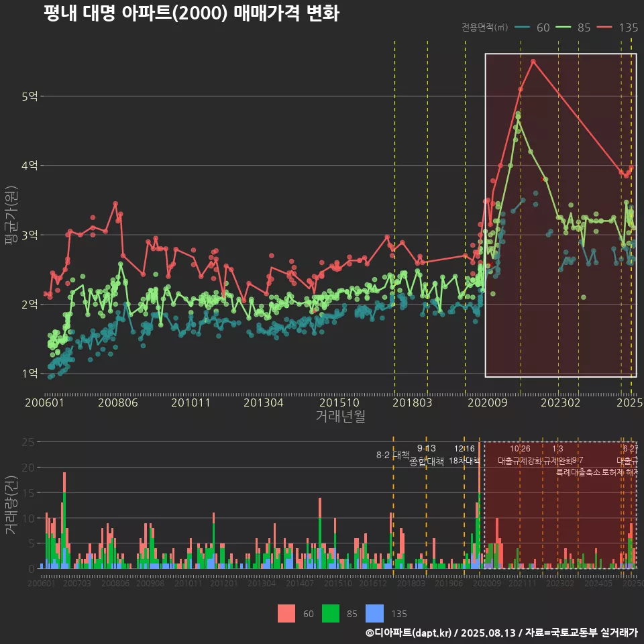Image resolution: width=644 pixels, height=644 pixels.
Task: Click the 201011 label on price chart axis
Action: (191, 402)
